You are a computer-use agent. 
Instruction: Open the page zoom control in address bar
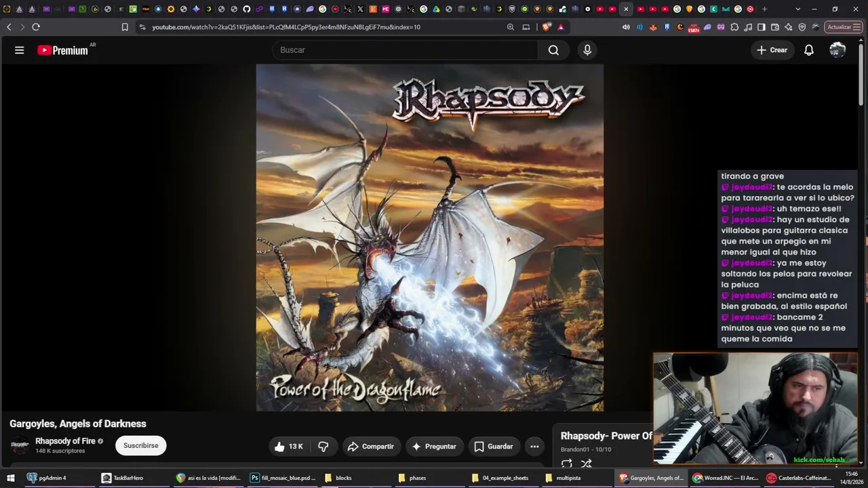(511, 27)
